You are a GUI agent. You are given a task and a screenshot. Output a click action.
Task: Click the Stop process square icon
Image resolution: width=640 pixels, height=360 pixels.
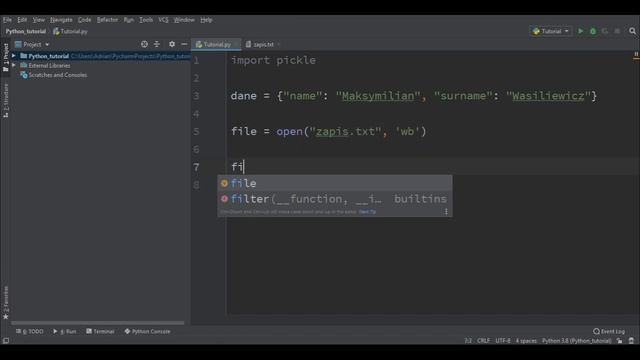(x=617, y=31)
